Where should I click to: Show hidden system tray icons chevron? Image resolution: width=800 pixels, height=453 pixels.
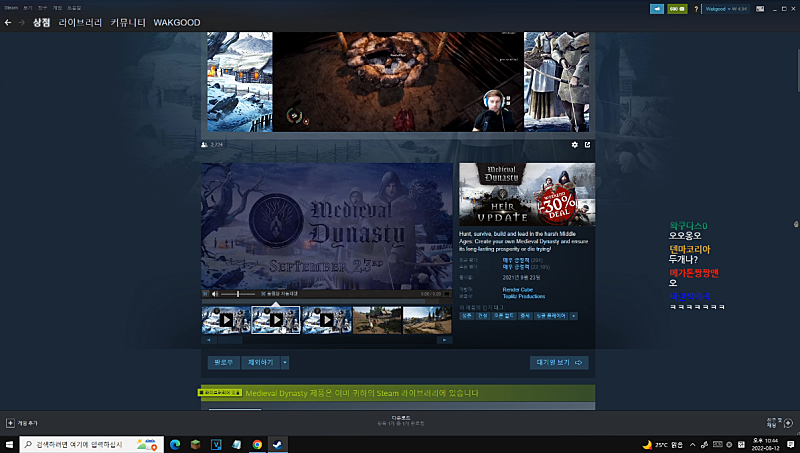[x=692, y=445]
